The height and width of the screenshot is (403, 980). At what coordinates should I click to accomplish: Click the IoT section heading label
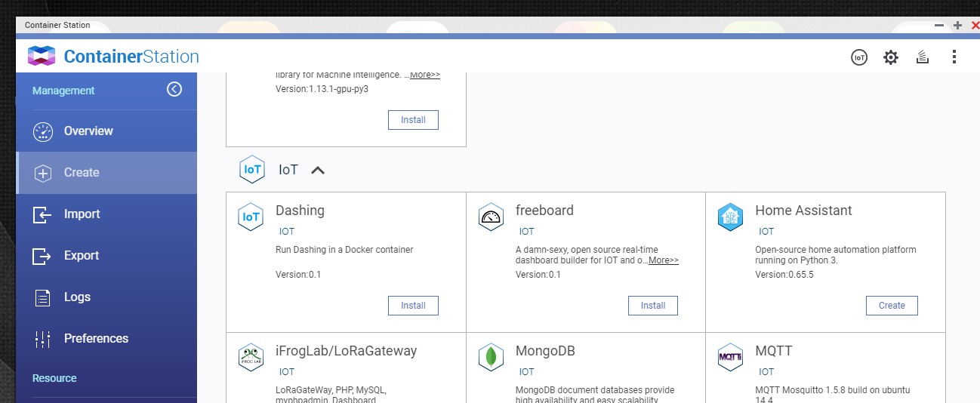click(x=288, y=170)
